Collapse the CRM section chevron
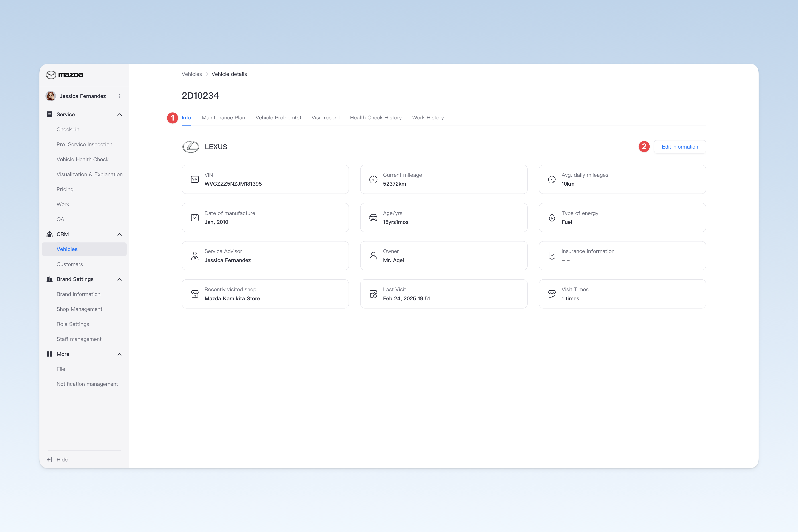The image size is (798, 532). point(119,234)
